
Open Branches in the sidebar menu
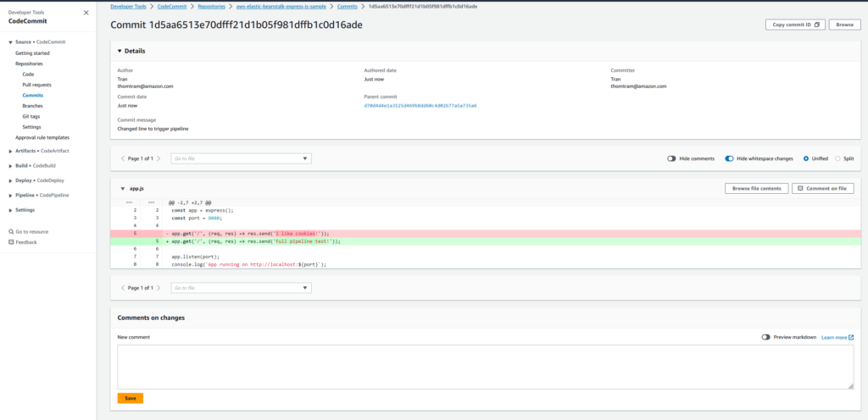click(32, 106)
